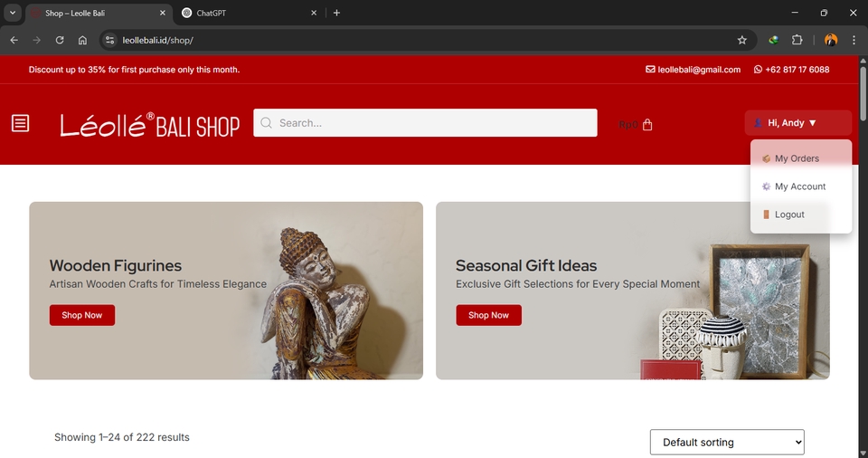Choose Logout in the account menu
Viewport: 868px width, 458px height.
789,215
